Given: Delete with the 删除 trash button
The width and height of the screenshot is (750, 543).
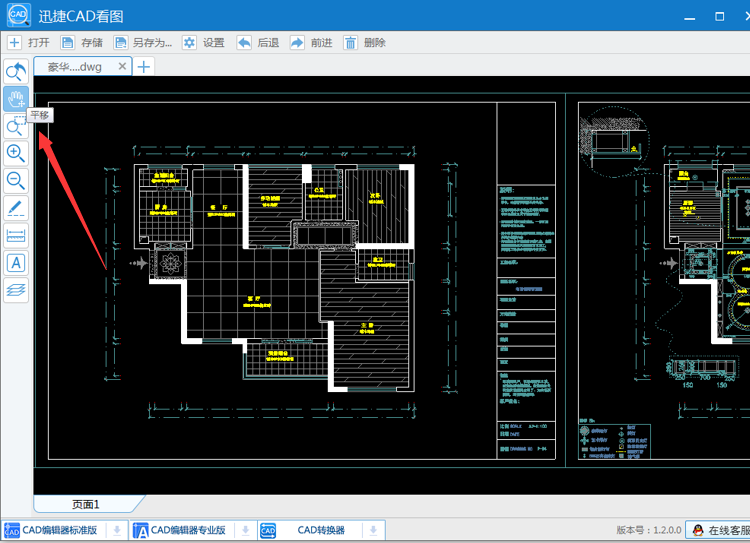Looking at the screenshot, I should [x=364, y=43].
